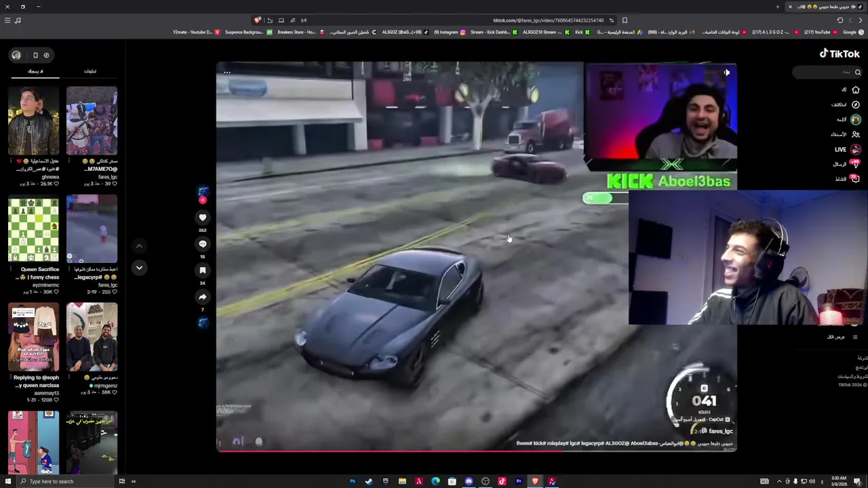
Task: Open Discord from the taskbar
Action: 469,481
